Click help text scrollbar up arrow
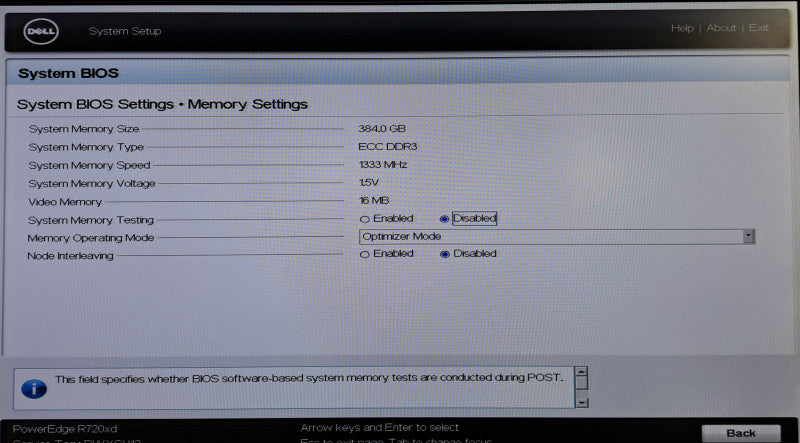The height and width of the screenshot is (443, 800). click(x=581, y=372)
